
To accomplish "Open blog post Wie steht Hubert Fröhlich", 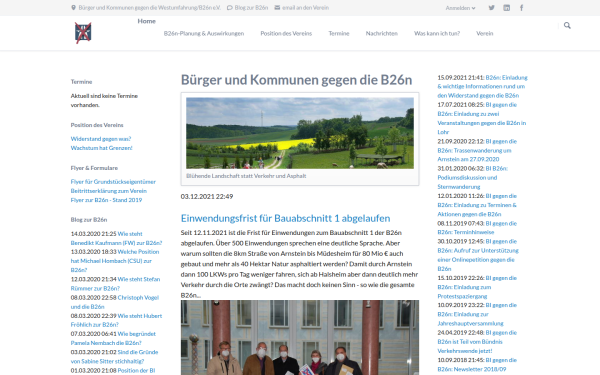I will tap(116, 320).
